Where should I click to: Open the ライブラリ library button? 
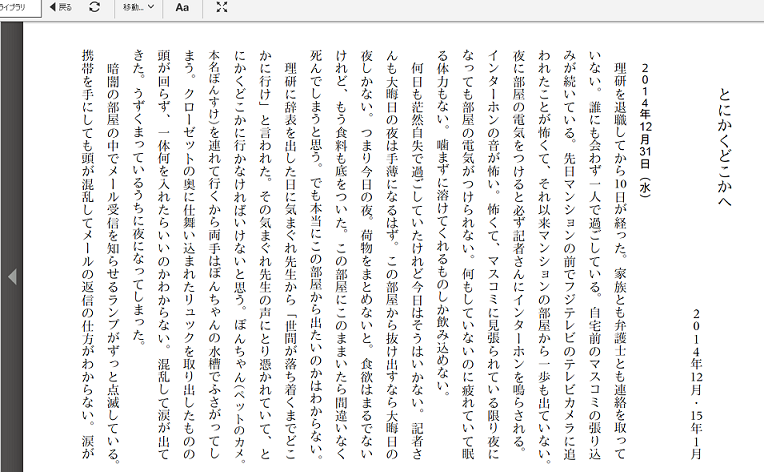click(19, 8)
